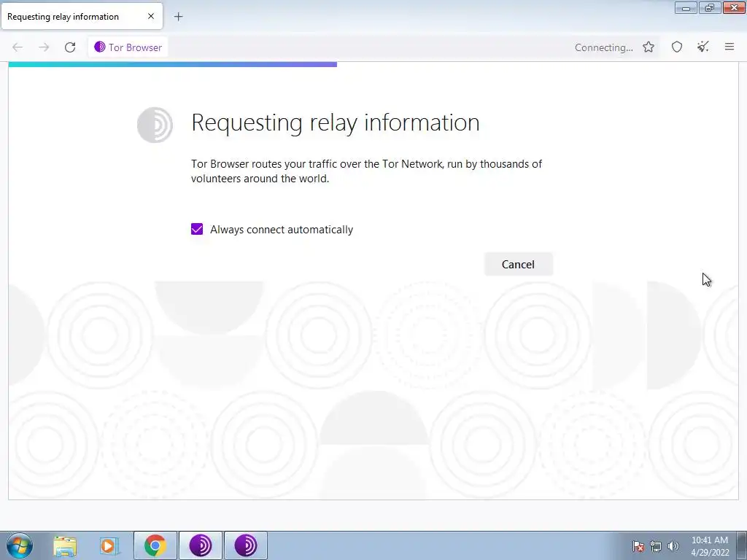This screenshot has height=560, width=747.
Task: Open a new tab with plus button
Action: tap(178, 17)
